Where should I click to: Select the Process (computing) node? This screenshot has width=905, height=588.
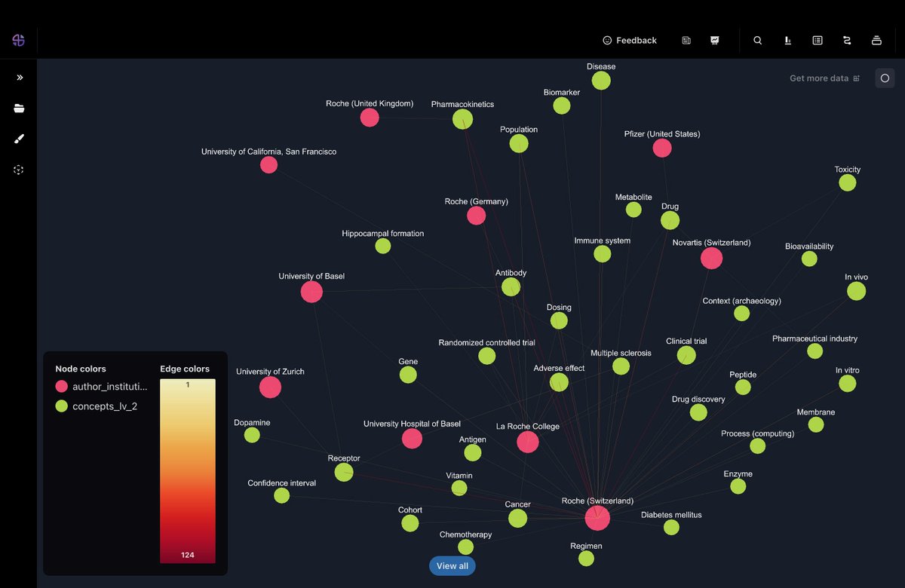tap(758, 446)
